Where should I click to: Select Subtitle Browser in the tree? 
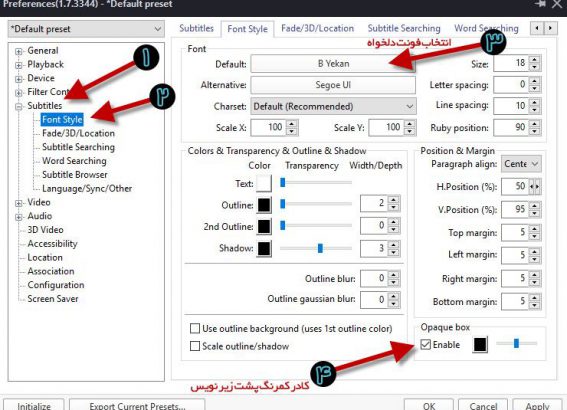tap(74, 175)
